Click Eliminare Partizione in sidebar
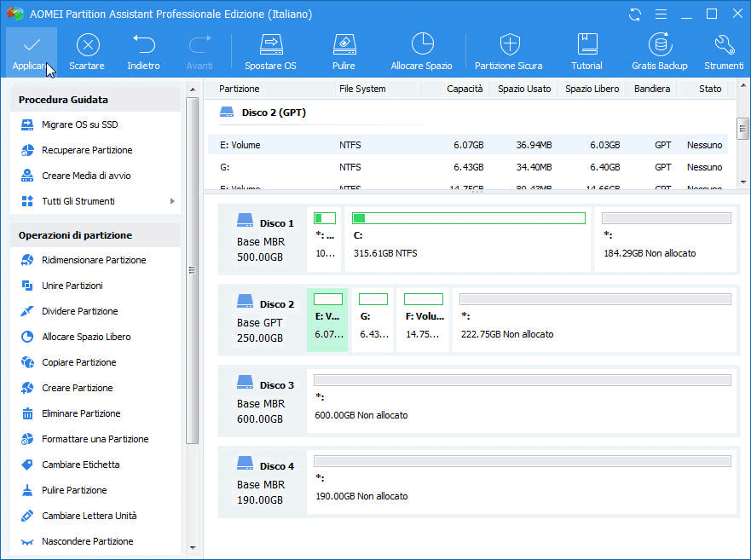 tap(81, 413)
